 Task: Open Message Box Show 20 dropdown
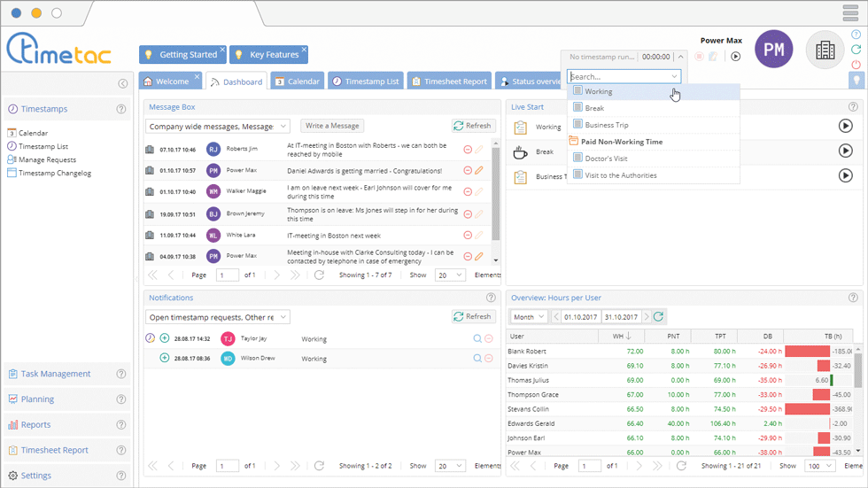pos(451,275)
